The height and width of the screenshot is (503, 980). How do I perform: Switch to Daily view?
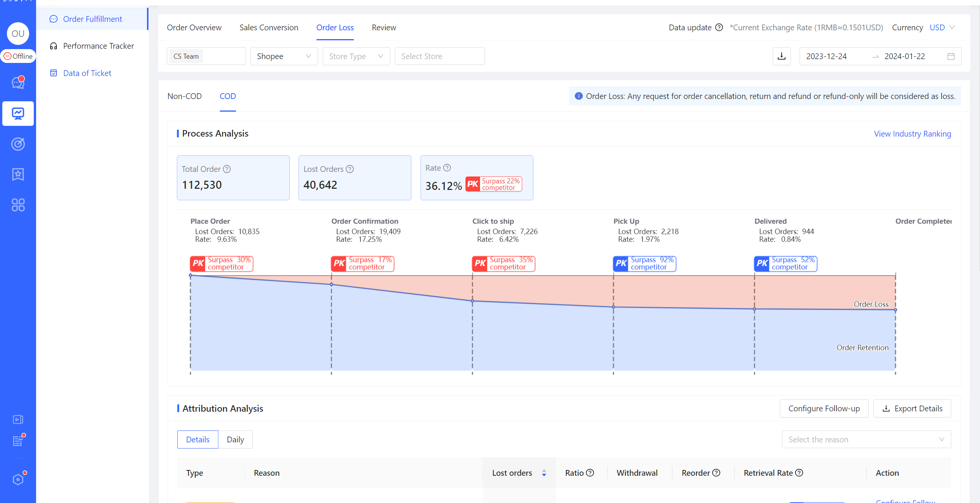click(235, 439)
